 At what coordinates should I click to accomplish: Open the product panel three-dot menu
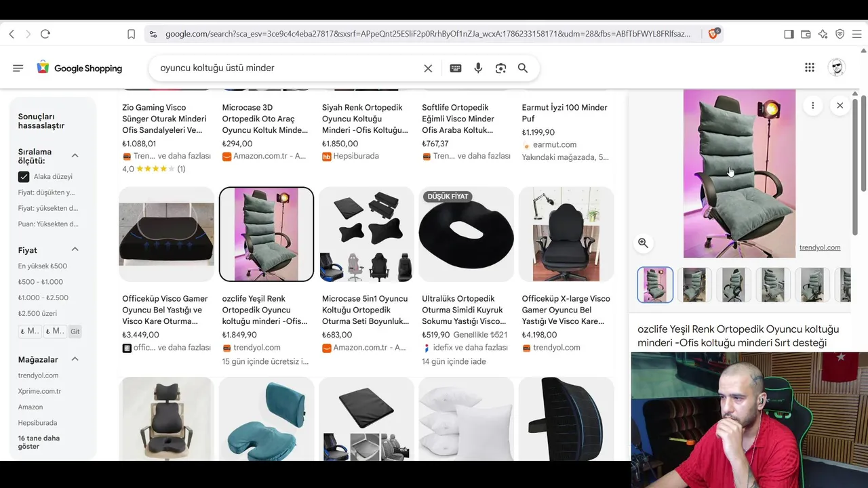click(x=812, y=105)
